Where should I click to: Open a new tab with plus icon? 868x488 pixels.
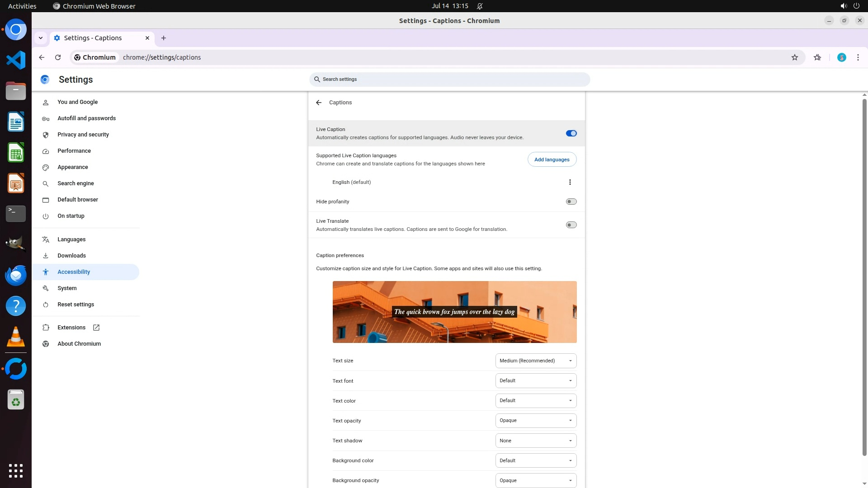pyautogui.click(x=164, y=38)
